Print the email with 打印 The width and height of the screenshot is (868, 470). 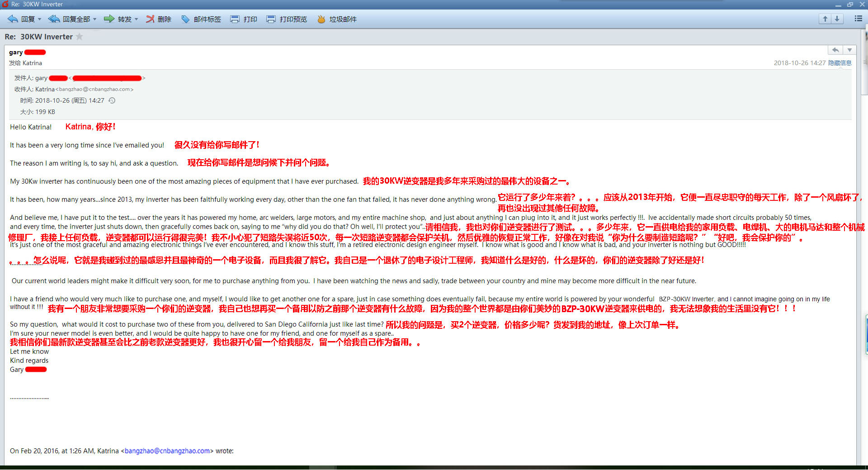tap(244, 19)
